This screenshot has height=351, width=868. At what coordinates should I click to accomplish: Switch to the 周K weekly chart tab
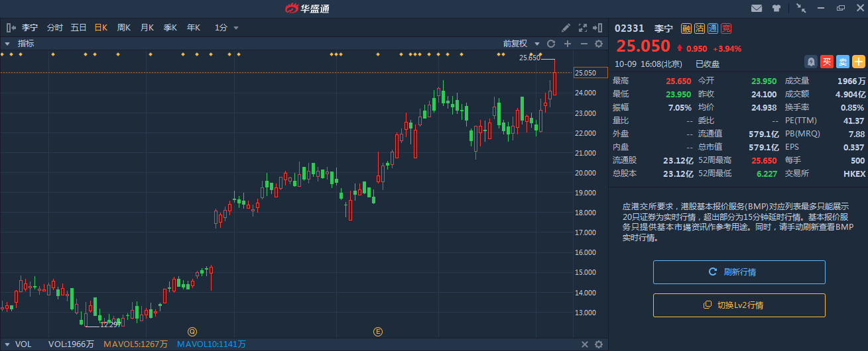pyautogui.click(x=124, y=28)
